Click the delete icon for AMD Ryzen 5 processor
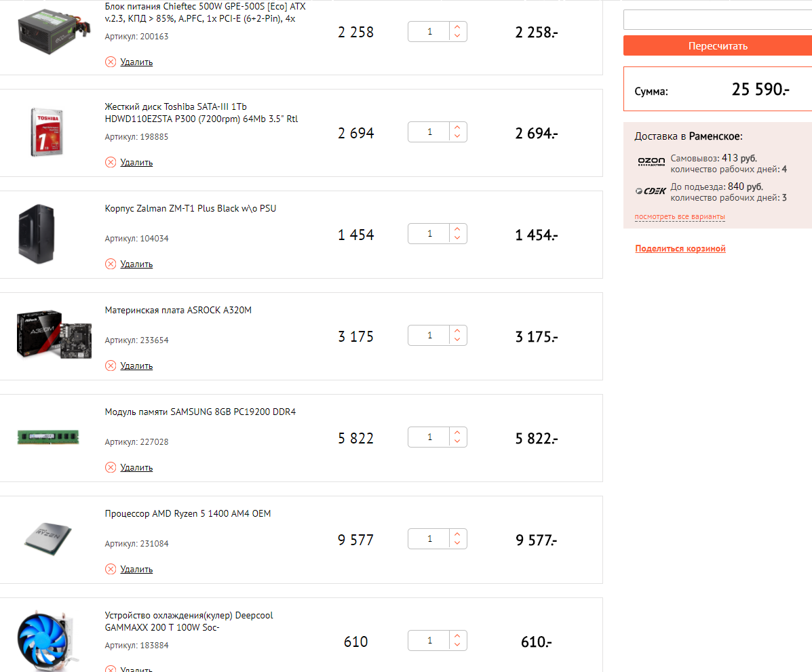 click(111, 569)
